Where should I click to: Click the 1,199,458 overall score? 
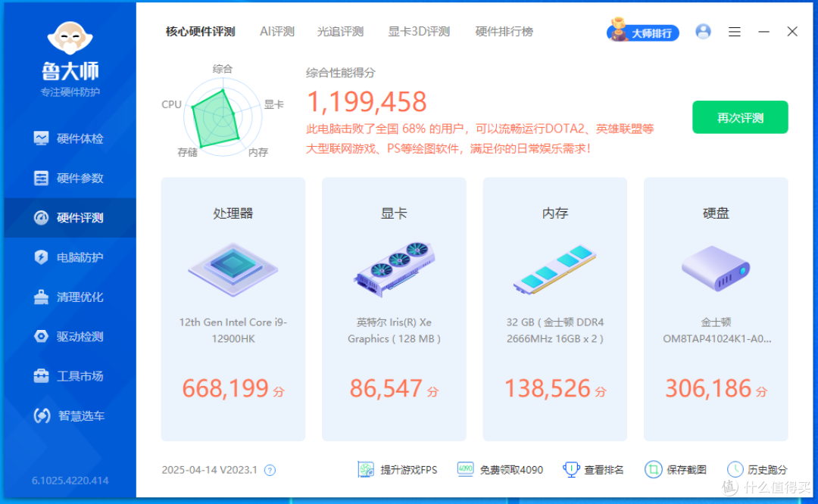point(367,101)
